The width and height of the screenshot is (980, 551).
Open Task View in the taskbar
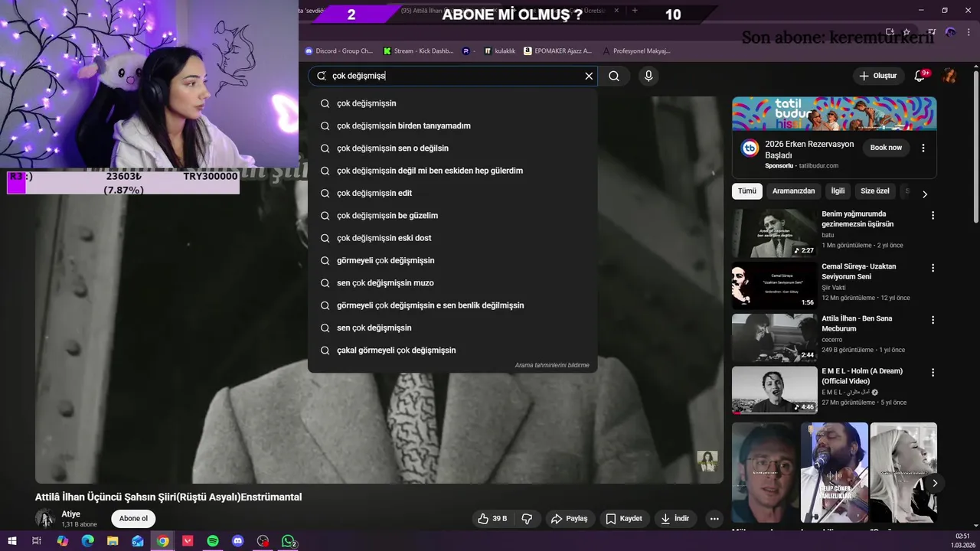(x=36, y=541)
